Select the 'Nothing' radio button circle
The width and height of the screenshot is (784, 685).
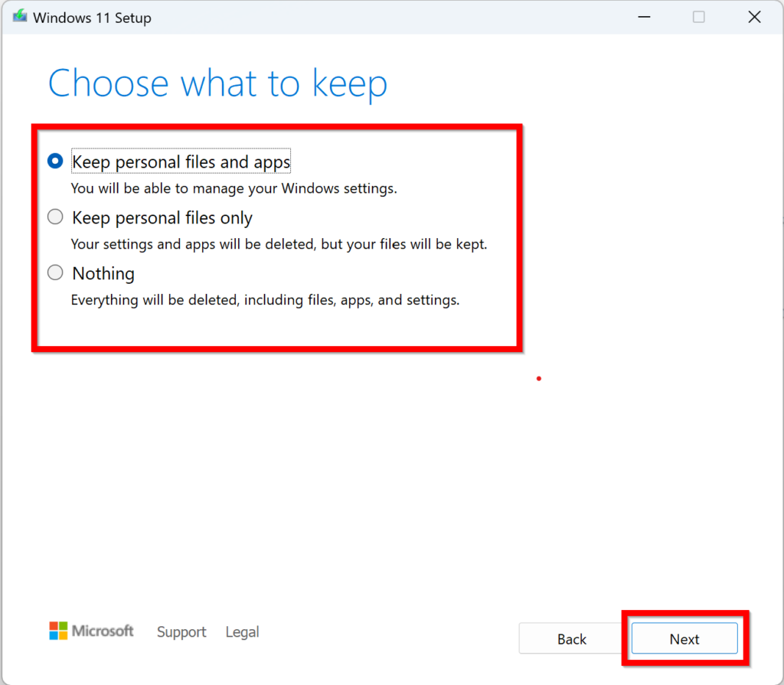click(55, 272)
